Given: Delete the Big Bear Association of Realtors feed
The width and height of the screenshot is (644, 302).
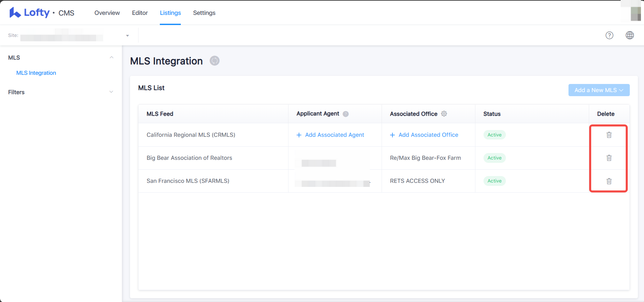Looking at the screenshot, I should point(609,158).
